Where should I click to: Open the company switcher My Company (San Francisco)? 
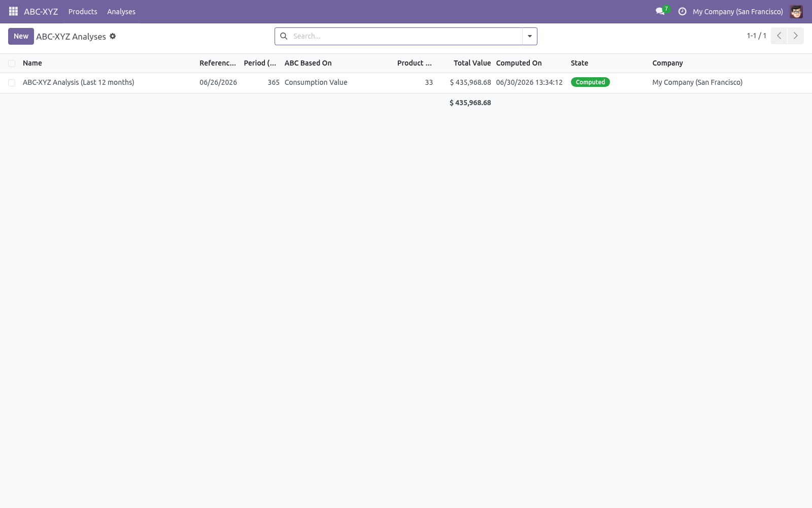(x=737, y=12)
